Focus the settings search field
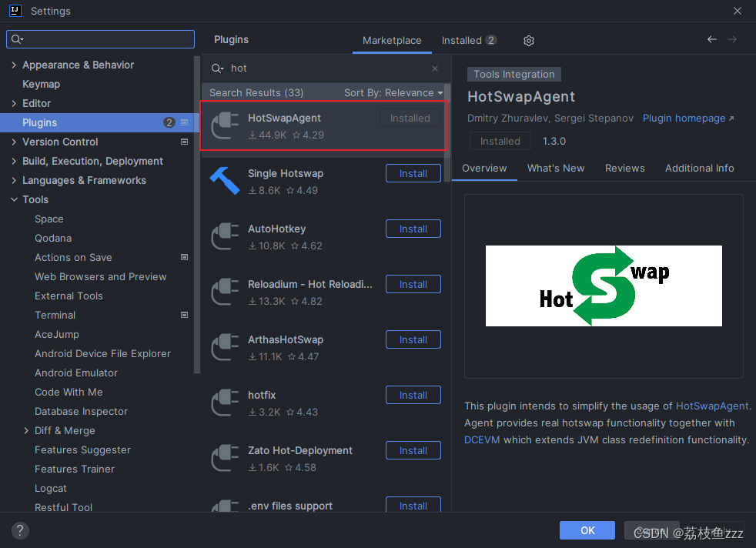The height and width of the screenshot is (548, 756). pyautogui.click(x=100, y=39)
